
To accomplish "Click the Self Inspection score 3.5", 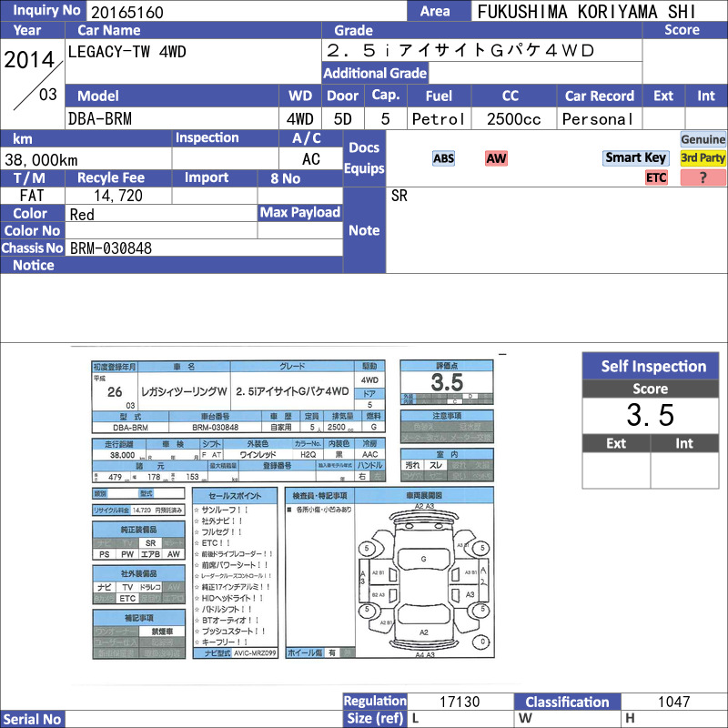I will click(650, 415).
